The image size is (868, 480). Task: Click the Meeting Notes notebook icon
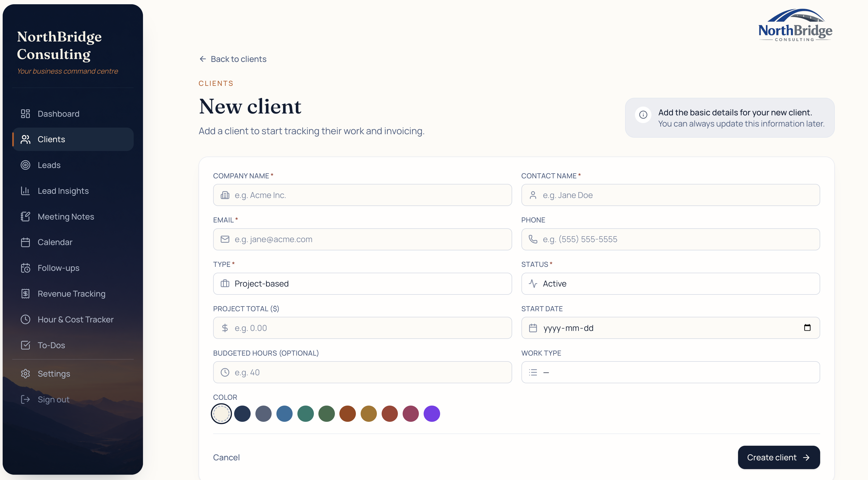(25, 217)
